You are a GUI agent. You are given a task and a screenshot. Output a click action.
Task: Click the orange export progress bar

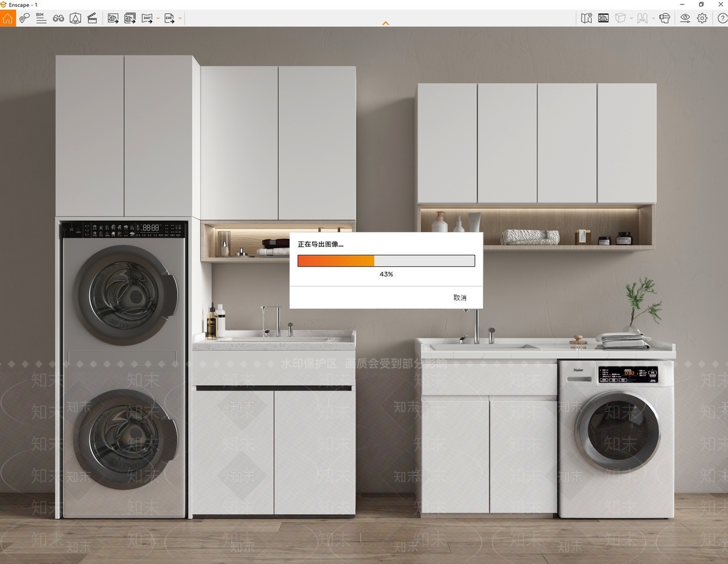tap(386, 261)
